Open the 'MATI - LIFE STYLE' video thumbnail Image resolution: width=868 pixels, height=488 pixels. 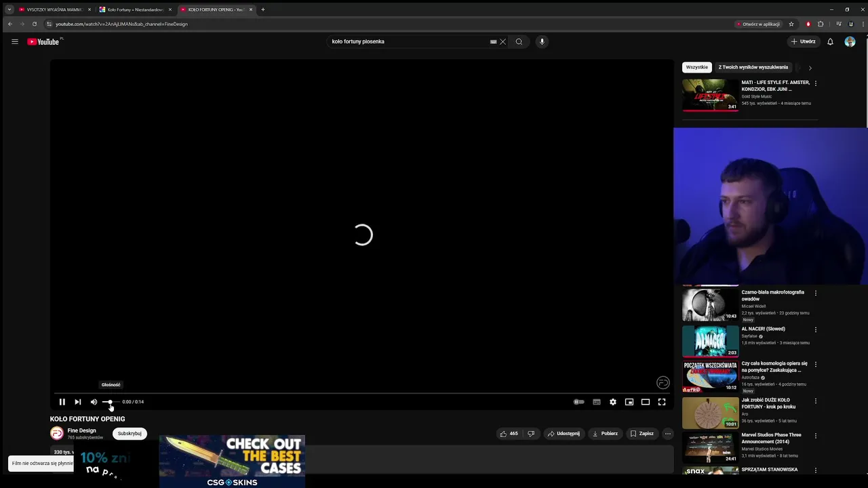click(x=710, y=95)
